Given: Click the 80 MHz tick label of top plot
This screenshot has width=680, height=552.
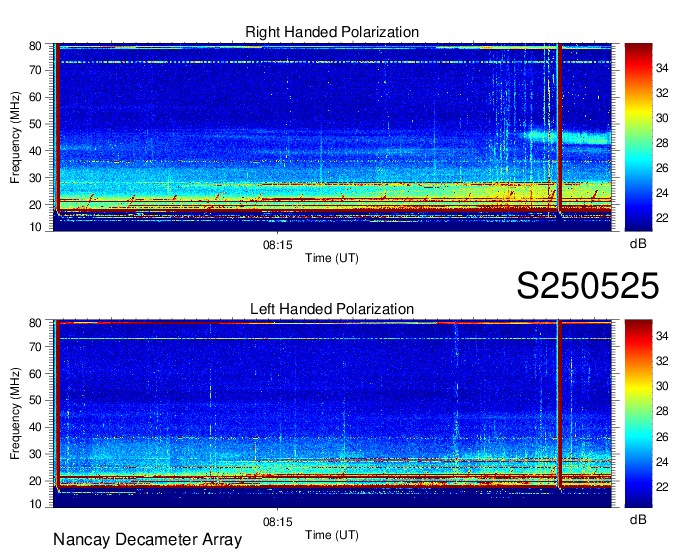Looking at the screenshot, I should point(35,46).
